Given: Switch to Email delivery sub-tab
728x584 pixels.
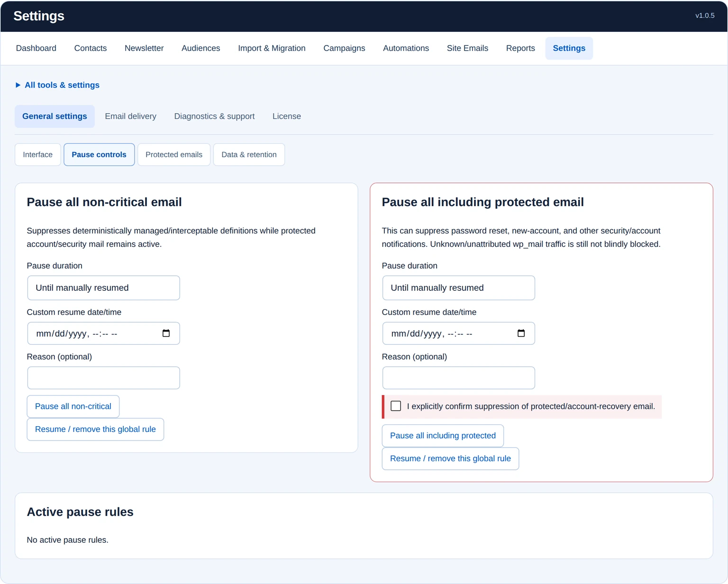Looking at the screenshot, I should coord(130,117).
